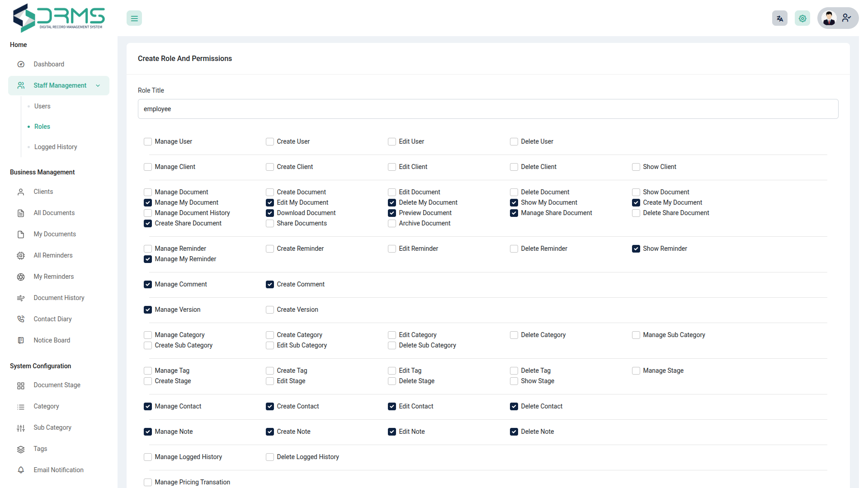Open the Users submenu item

(42, 106)
